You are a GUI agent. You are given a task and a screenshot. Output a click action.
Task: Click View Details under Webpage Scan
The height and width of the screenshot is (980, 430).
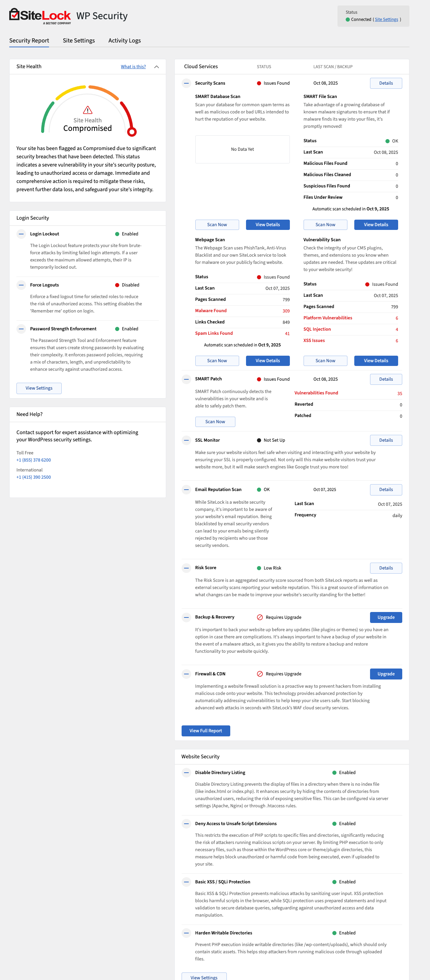pyautogui.click(x=268, y=361)
